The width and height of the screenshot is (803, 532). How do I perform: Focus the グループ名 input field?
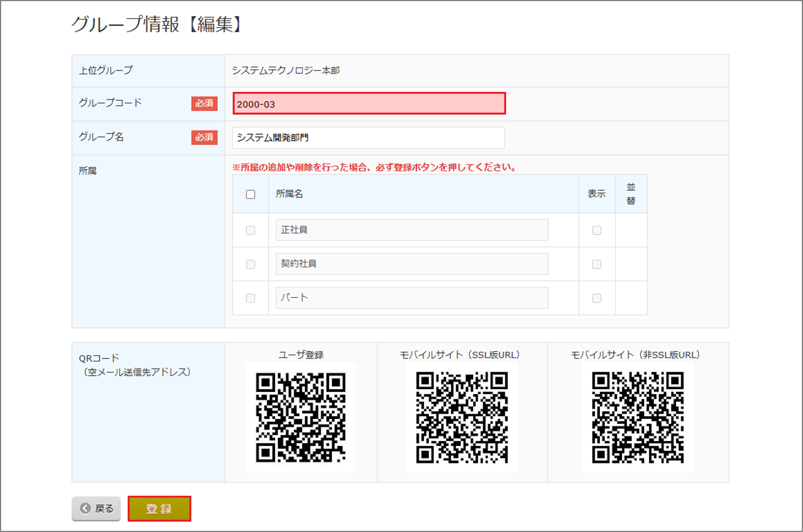pyautogui.click(x=369, y=138)
